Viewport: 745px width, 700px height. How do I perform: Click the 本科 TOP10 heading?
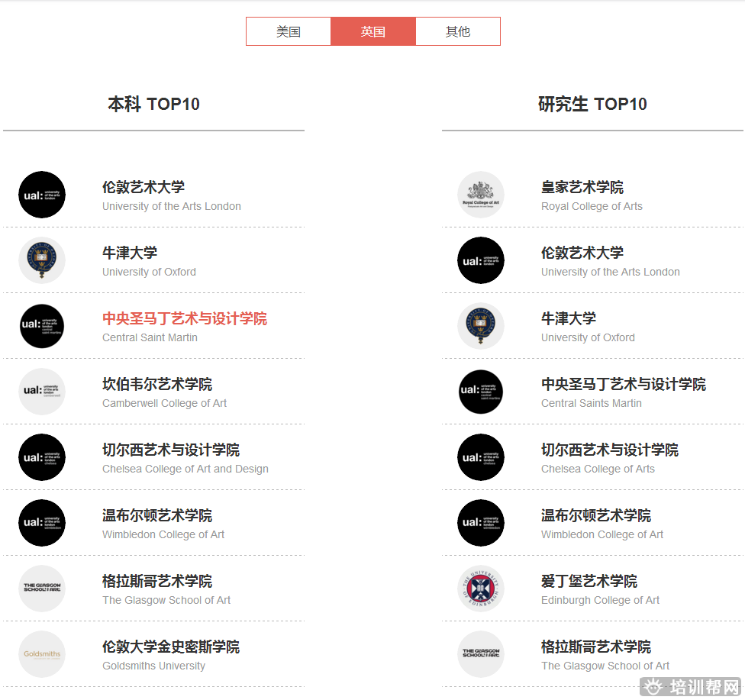[153, 104]
